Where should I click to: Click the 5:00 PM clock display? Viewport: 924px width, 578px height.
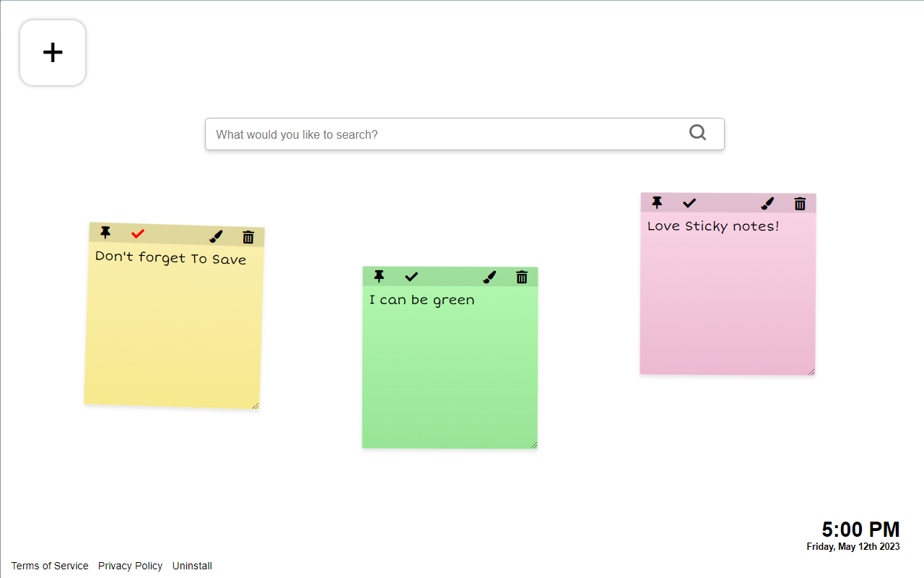860,530
